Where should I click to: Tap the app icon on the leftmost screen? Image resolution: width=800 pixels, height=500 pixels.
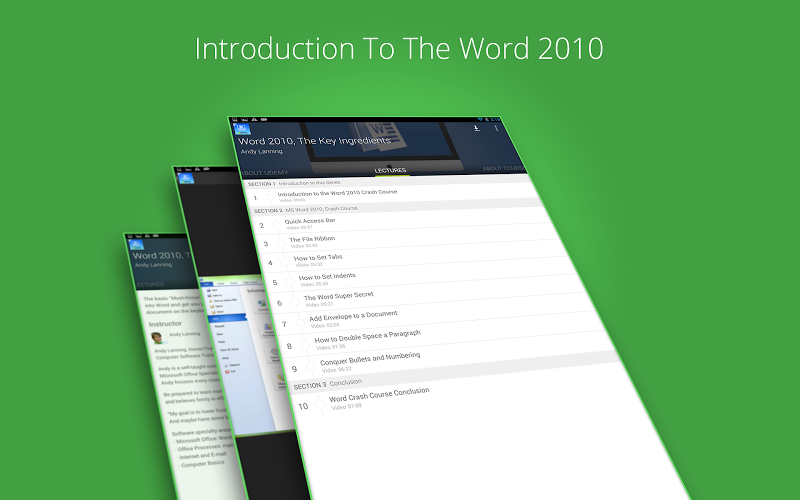[x=136, y=245]
